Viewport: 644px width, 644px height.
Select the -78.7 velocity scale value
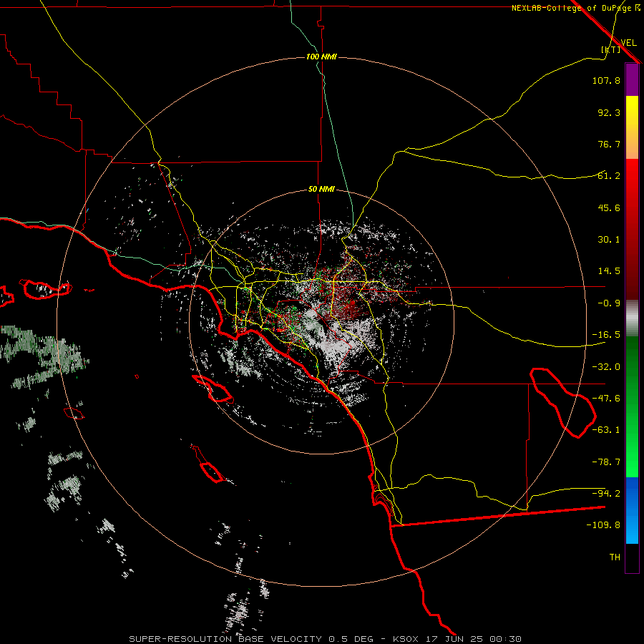point(606,462)
